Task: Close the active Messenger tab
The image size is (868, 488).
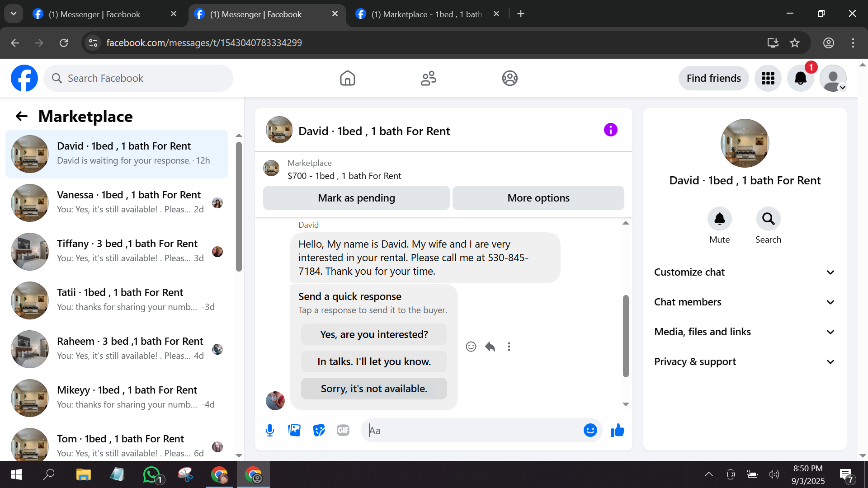Action: [335, 14]
